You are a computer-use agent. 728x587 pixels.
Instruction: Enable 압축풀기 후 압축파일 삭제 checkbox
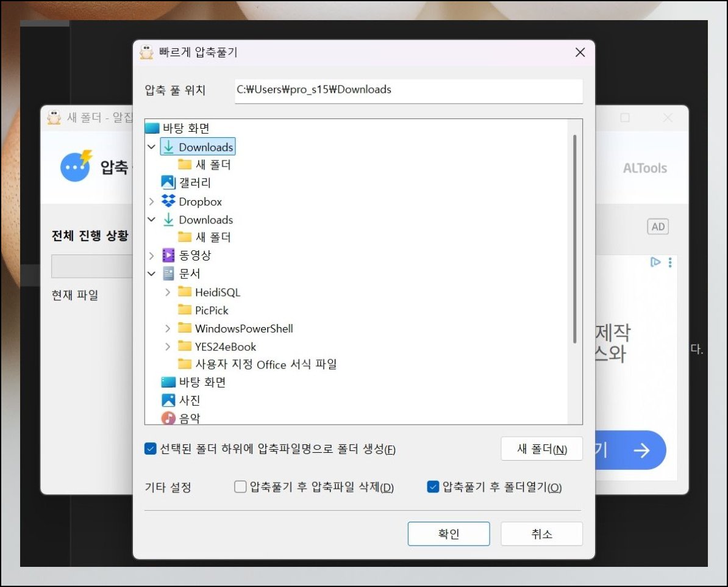coord(240,486)
